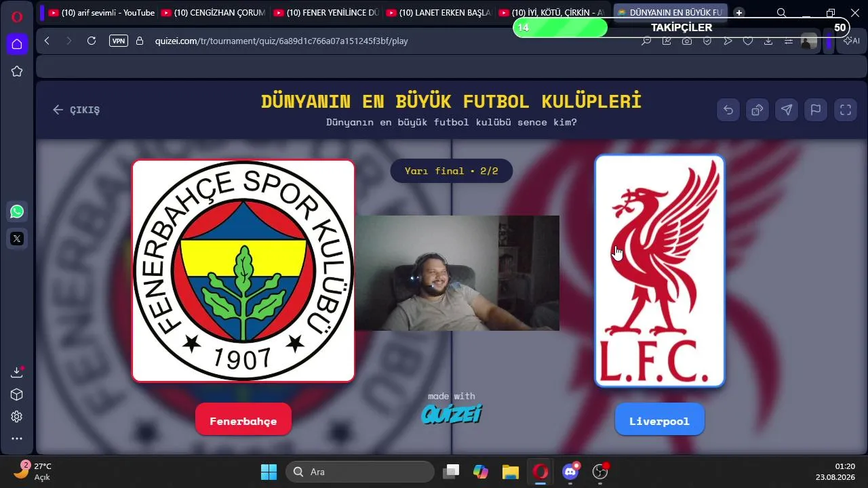Click the copy tournament link icon
Image resolution: width=868 pixels, height=488 pixels.
(x=757, y=110)
